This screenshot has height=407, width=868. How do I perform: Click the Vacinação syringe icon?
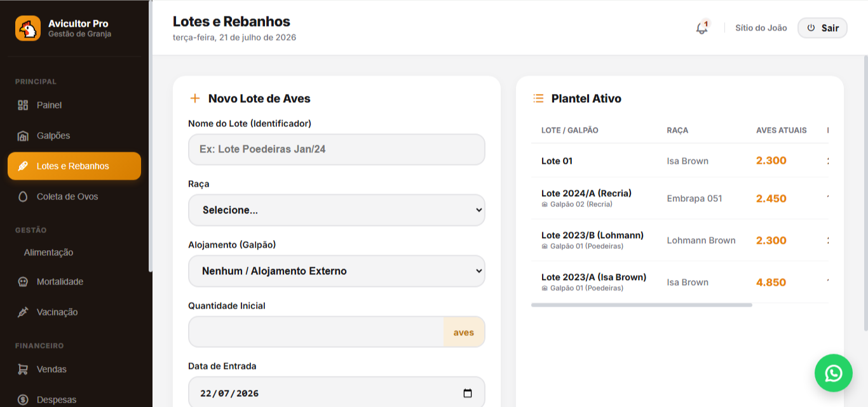23,312
